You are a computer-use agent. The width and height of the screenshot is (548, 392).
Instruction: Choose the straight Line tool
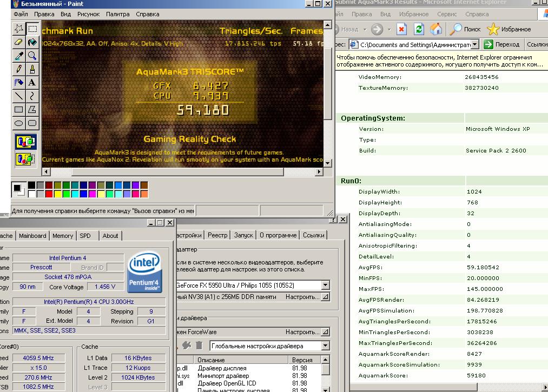tap(18, 96)
